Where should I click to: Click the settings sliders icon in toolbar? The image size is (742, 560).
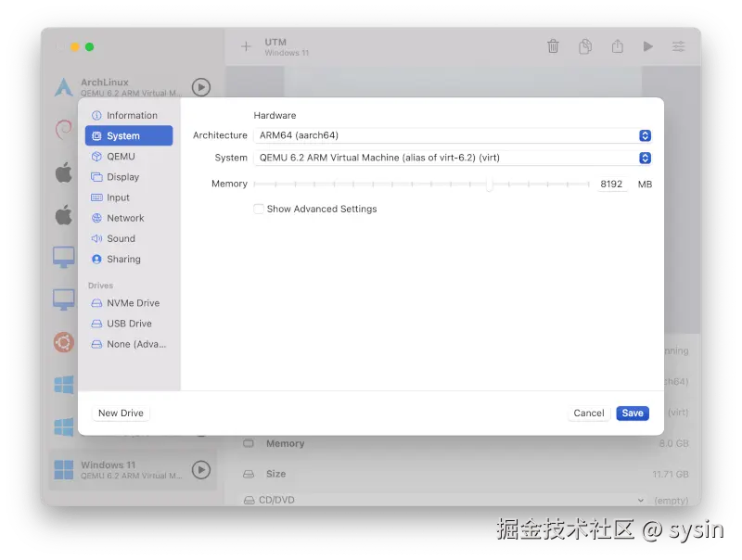tap(679, 46)
